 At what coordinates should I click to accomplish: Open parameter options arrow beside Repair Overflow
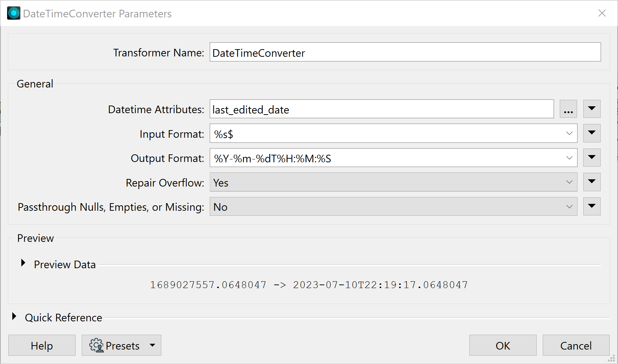(x=592, y=182)
